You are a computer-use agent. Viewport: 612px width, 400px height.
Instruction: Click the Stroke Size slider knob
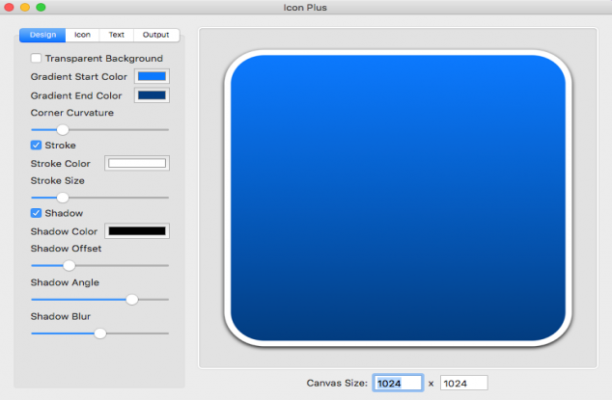coord(62,197)
